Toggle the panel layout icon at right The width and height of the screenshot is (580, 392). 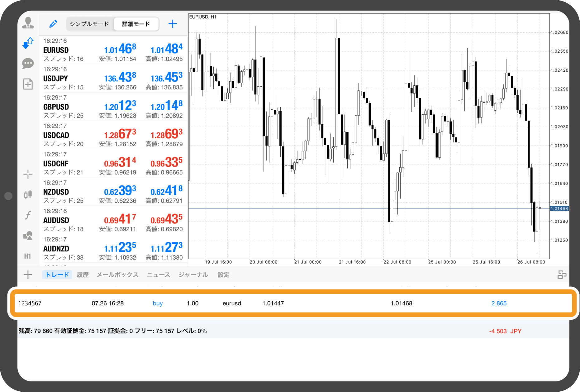562,275
